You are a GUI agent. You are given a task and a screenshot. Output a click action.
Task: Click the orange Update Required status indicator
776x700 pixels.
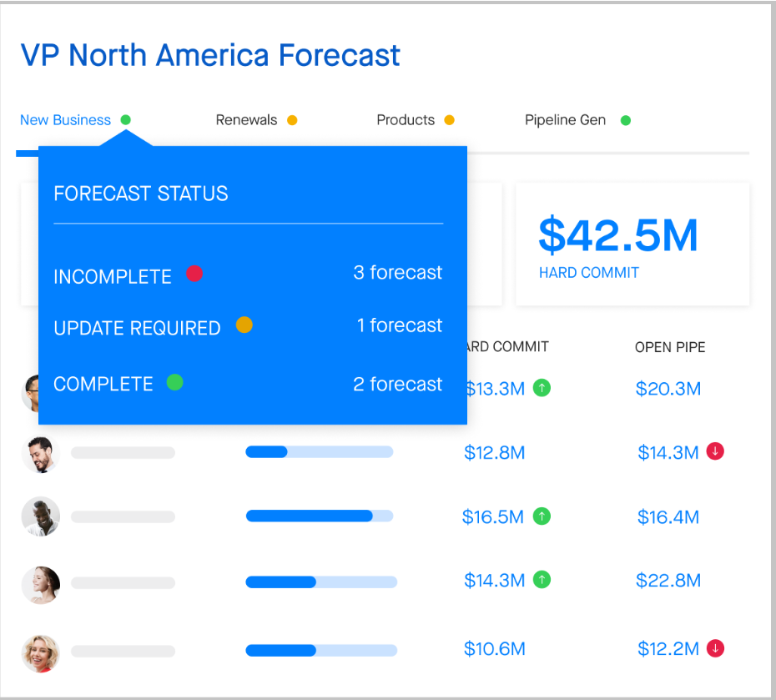point(244,325)
